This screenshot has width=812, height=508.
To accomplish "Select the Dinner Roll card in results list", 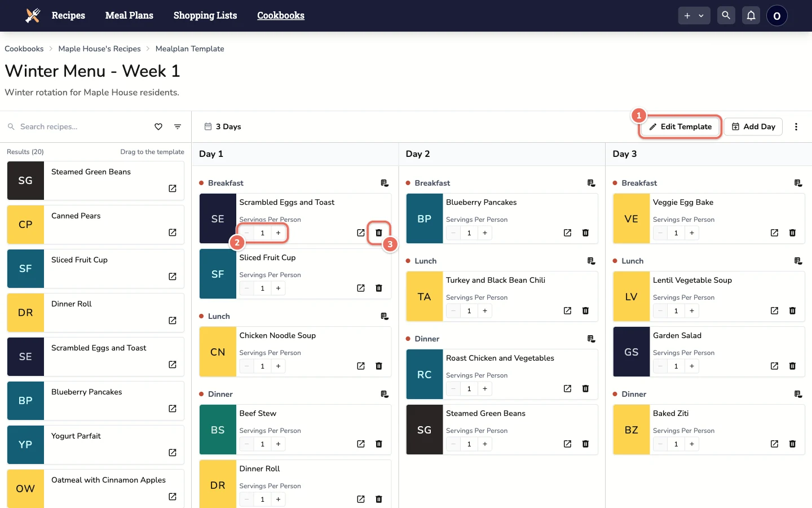I will pos(96,313).
